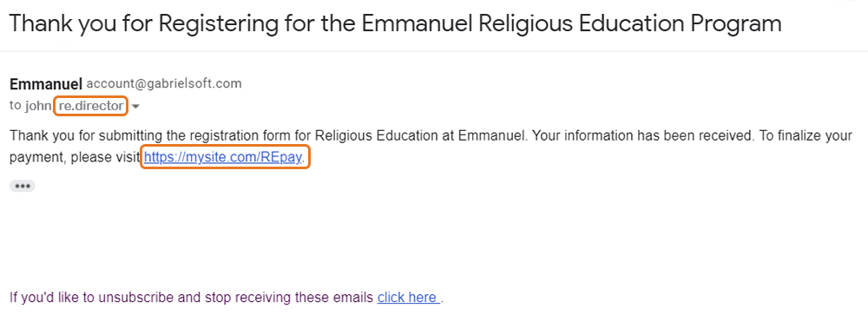This screenshot has width=868, height=315.
Task: Select sender address account@gabrielsoft.com
Action: [164, 84]
